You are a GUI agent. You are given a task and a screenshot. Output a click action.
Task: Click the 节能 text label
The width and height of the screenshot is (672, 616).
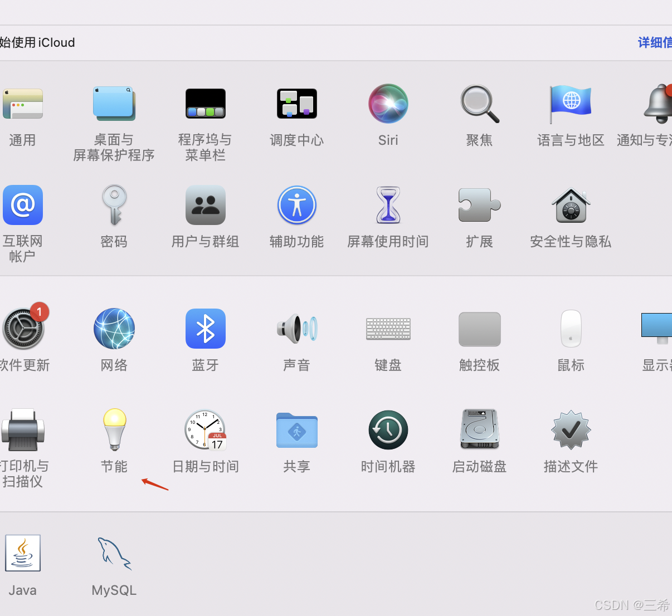click(114, 467)
